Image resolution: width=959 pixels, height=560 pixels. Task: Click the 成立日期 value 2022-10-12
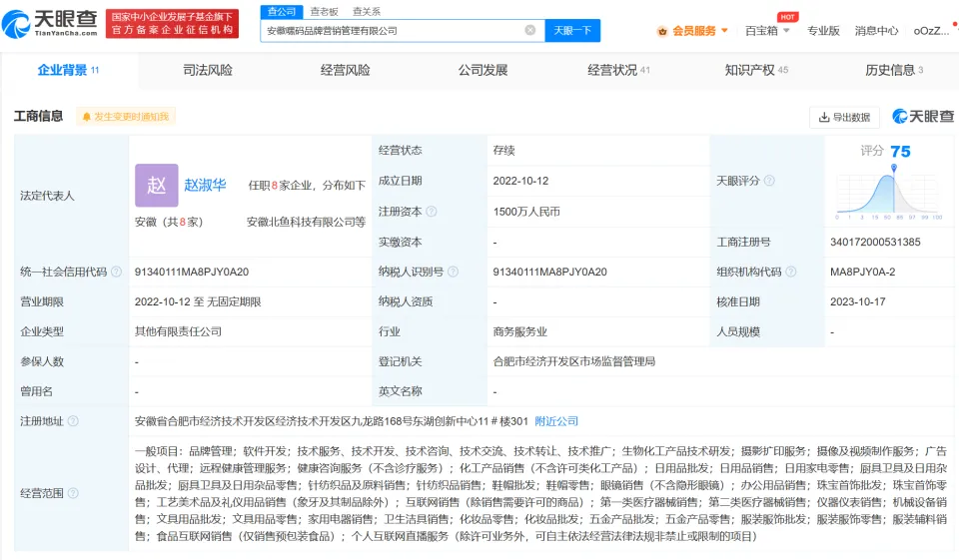[520, 181]
